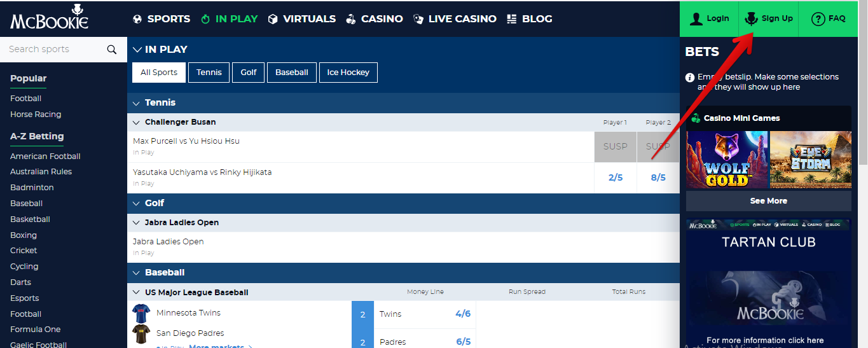The height and width of the screenshot is (348, 868).
Task: Open the Max Purcell vs Yu Hsiou Hsu match
Action: click(x=186, y=141)
